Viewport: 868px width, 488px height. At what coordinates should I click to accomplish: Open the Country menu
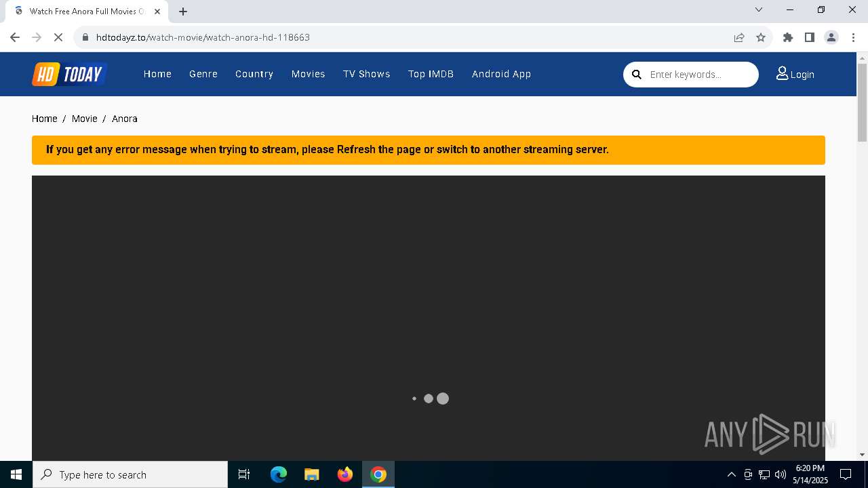pyautogui.click(x=254, y=74)
